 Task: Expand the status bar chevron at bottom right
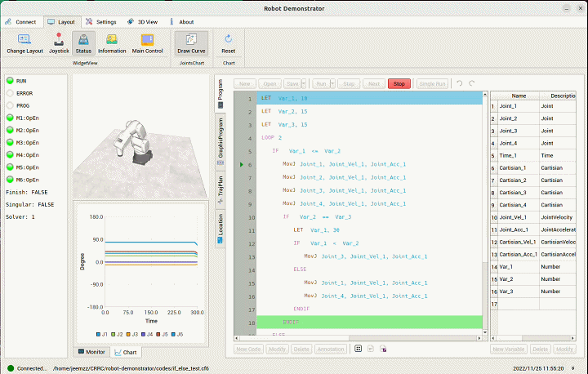(573, 368)
